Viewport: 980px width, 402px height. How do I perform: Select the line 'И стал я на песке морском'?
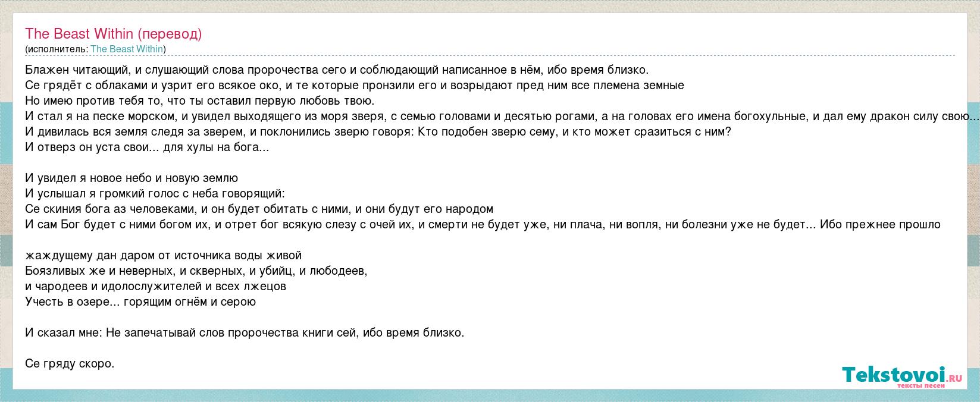click(x=502, y=116)
